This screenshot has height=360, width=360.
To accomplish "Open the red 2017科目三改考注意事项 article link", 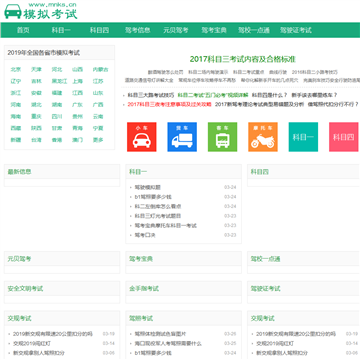I will tap(169, 104).
